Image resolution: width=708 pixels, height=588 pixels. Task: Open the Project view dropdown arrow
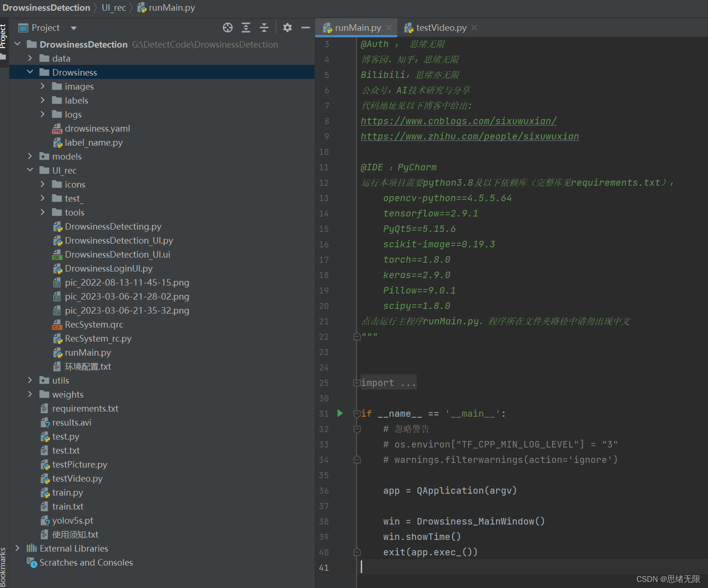(74, 28)
